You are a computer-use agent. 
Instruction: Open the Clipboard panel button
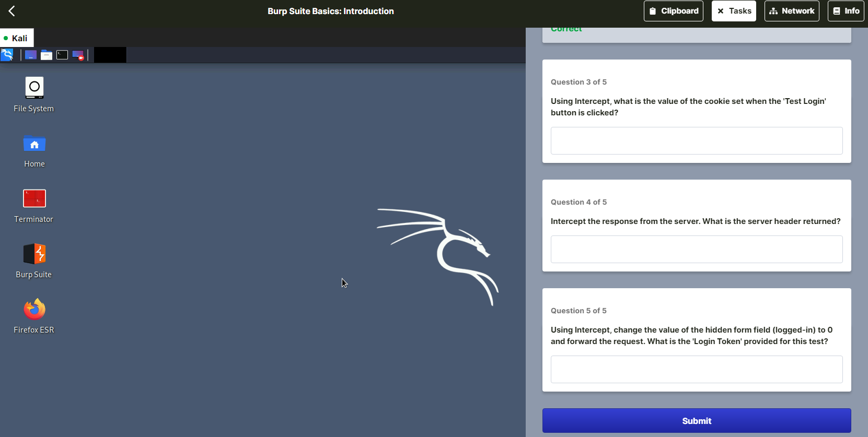(674, 11)
